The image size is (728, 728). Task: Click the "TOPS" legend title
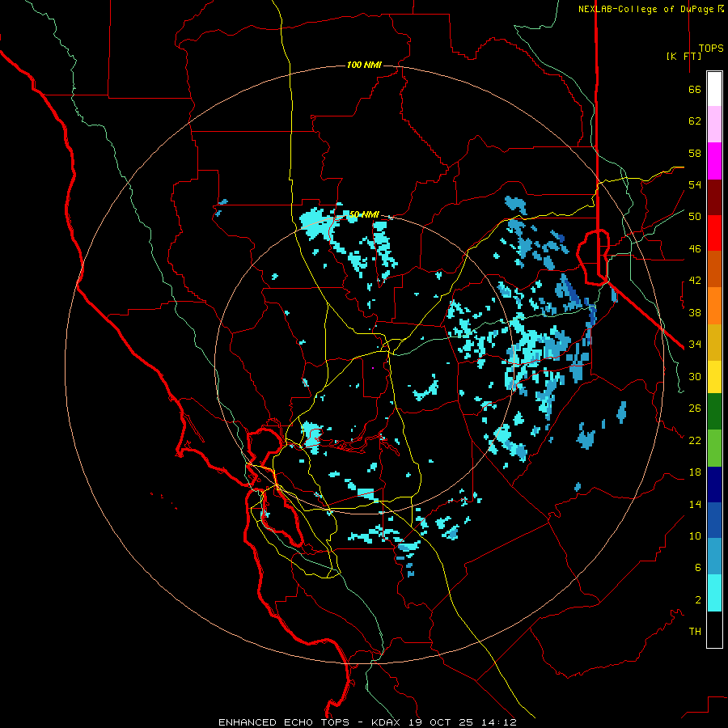click(x=711, y=49)
